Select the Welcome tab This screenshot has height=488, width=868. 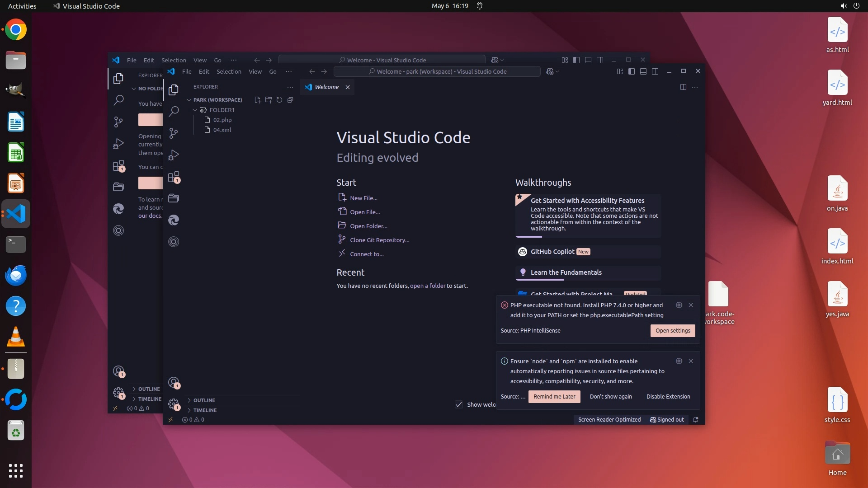pyautogui.click(x=326, y=87)
